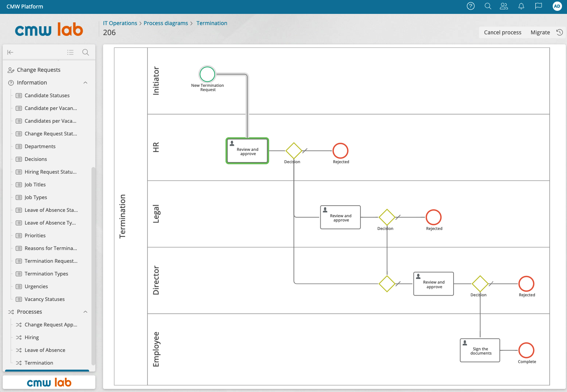
Task: Select the Director Review and approve task
Action: point(433,284)
